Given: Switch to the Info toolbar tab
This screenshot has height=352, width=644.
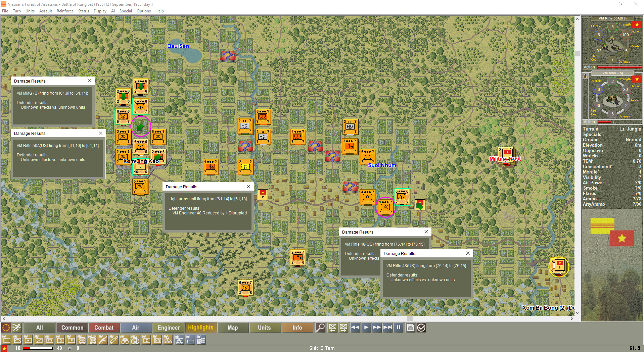Looking at the screenshot, I should pos(297,328).
